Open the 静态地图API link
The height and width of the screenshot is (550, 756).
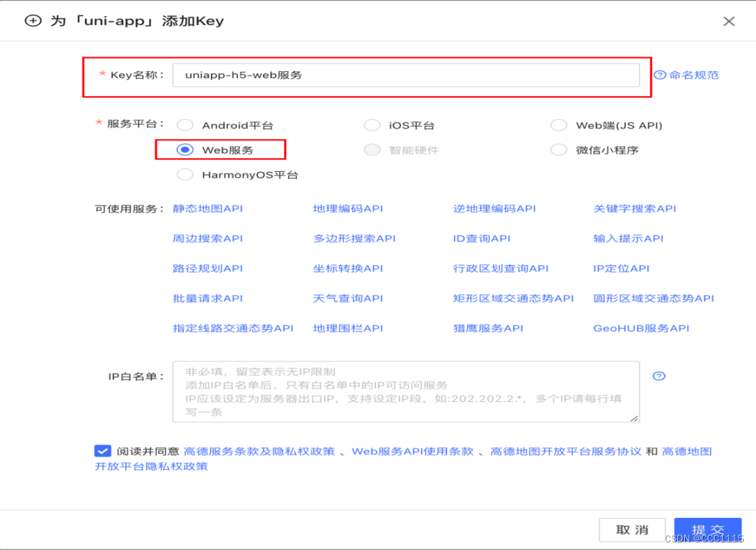[207, 209]
